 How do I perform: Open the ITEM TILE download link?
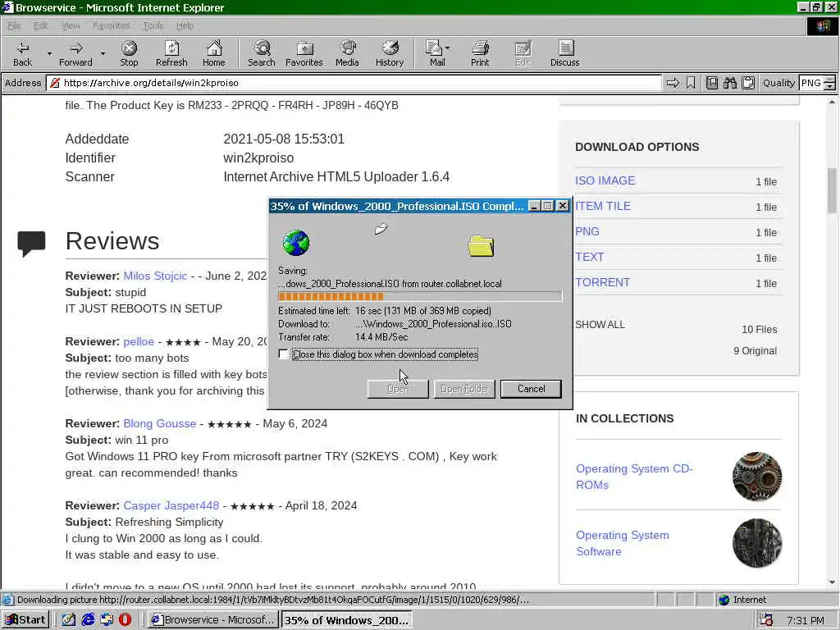coord(603,206)
